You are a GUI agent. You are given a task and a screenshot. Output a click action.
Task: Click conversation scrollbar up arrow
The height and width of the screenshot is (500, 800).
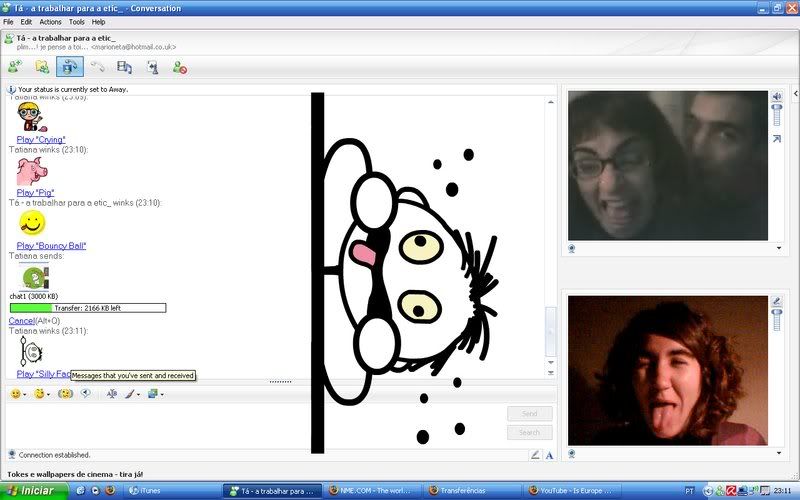click(551, 102)
